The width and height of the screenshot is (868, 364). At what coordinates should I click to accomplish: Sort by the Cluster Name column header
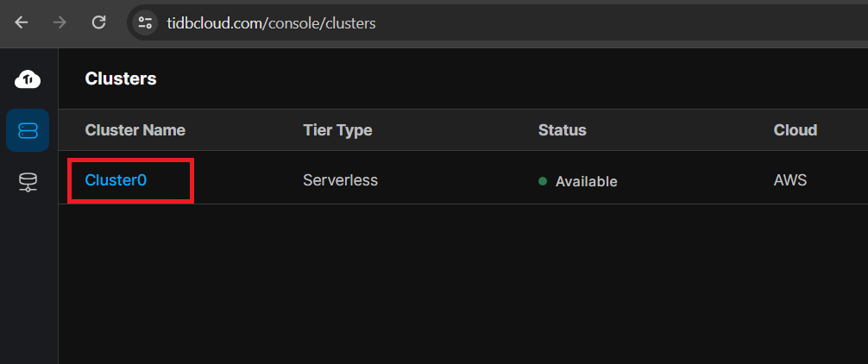point(135,130)
